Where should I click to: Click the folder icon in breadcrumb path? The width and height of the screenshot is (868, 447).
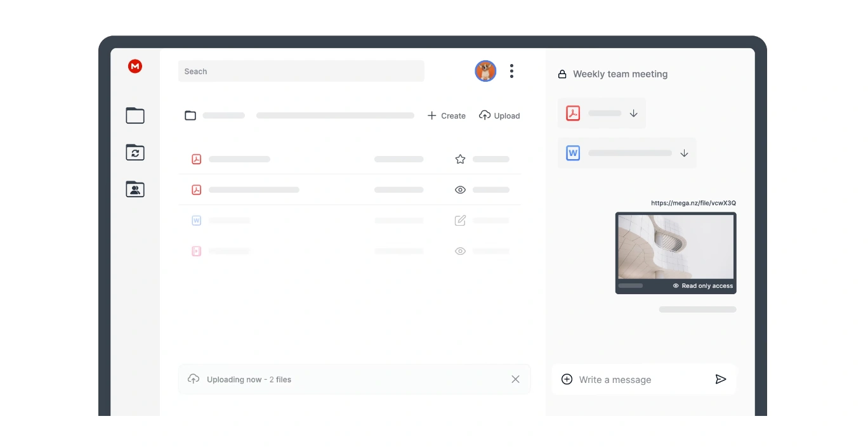(190, 115)
